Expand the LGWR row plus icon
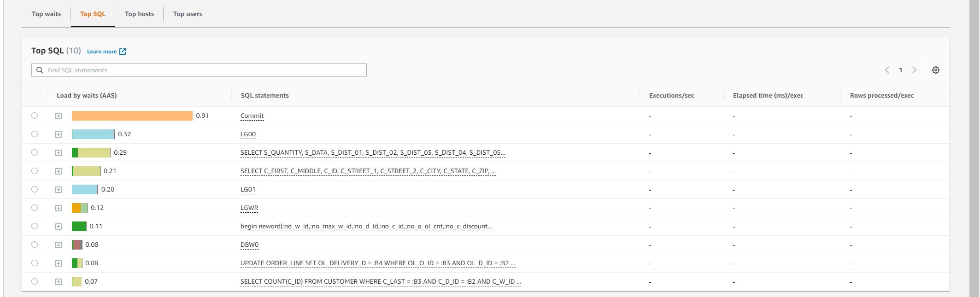The width and height of the screenshot is (980, 297). pyautogui.click(x=59, y=208)
